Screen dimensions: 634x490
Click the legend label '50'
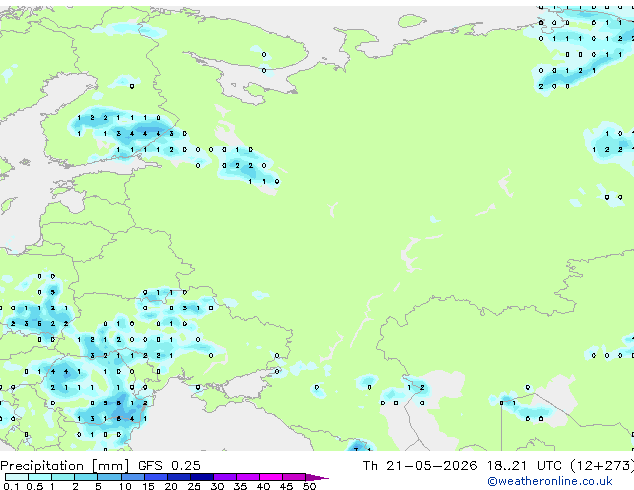point(309,486)
